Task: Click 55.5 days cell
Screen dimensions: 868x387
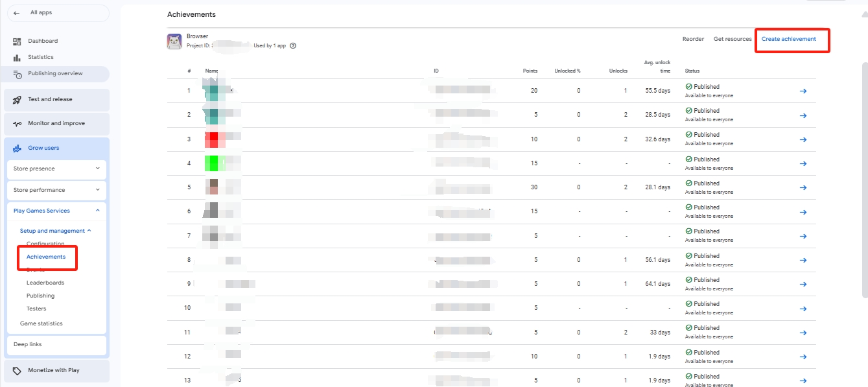Action: (657, 91)
